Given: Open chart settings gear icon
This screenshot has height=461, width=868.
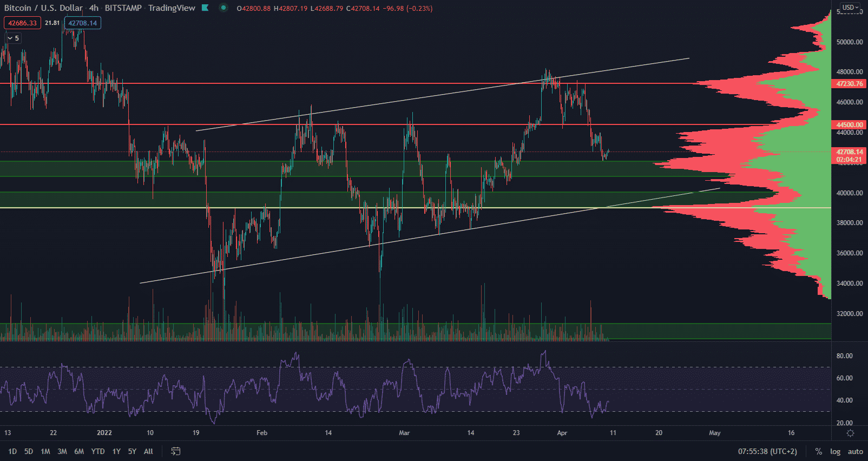Looking at the screenshot, I should click(850, 433).
